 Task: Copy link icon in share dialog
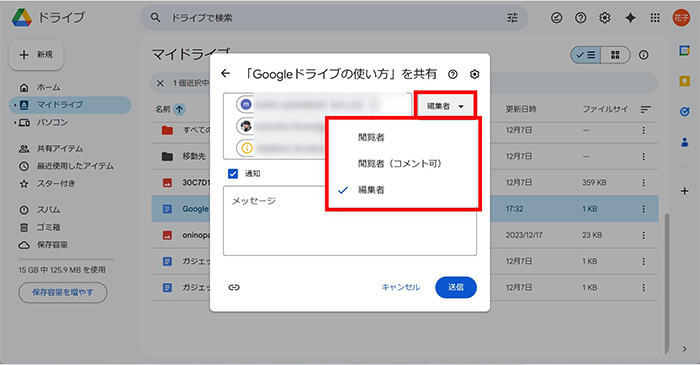point(234,287)
